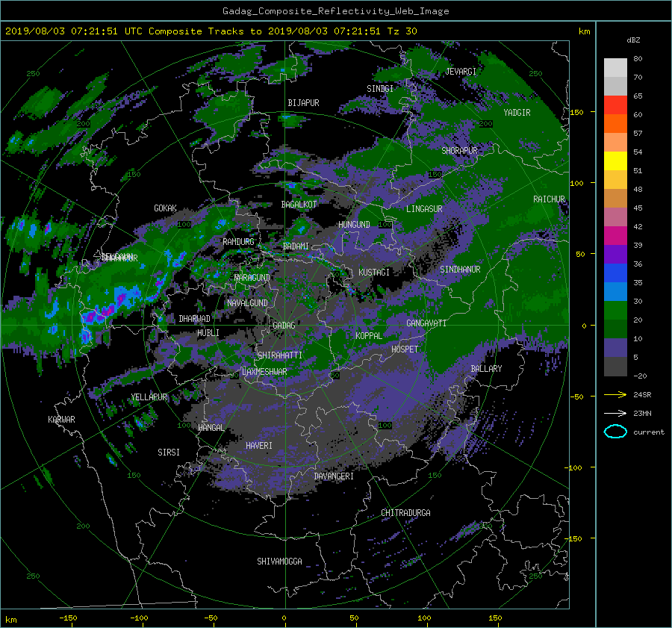This screenshot has width=672, height=628.
Task: Click the dark green 20 dBZ swatch
Action: tap(615, 329)
